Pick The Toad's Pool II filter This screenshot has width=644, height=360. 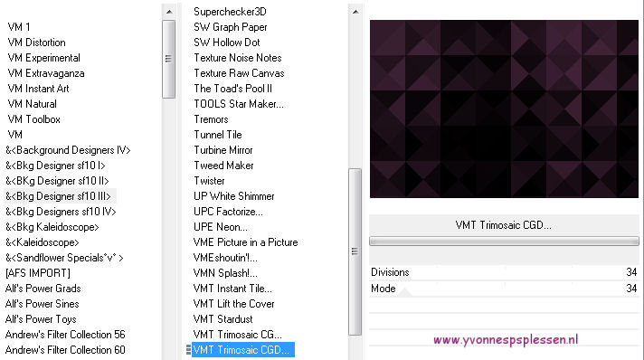tap(232, 89)
